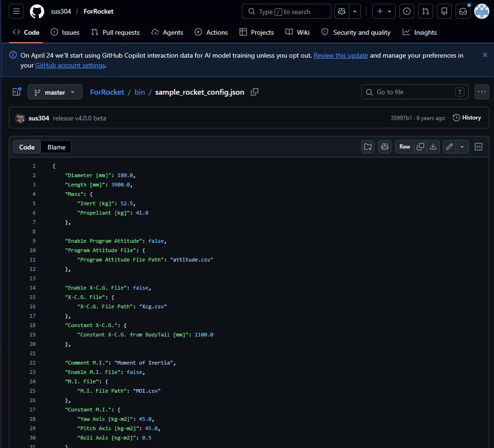Screen dimensions: 494x448
Task: Expand the file tree sidebar
Action: pyautogui.click(x=16, y=92)
